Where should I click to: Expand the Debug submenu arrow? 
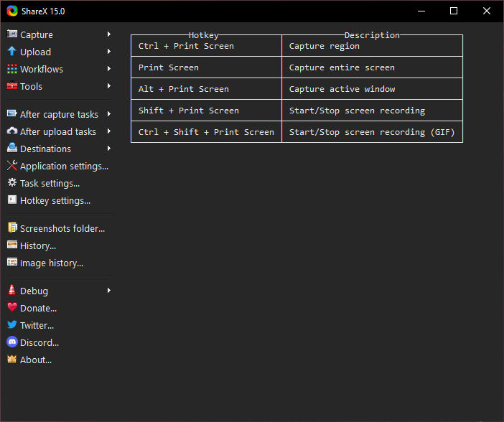[108, 291]
